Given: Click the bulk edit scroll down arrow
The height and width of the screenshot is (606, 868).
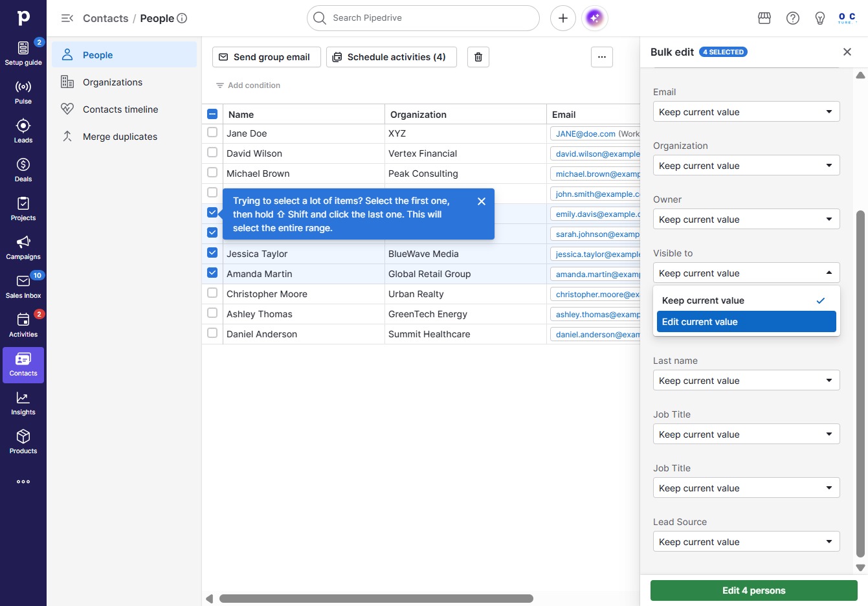Looking at the screenshot, I should click(x=860, y=568).
